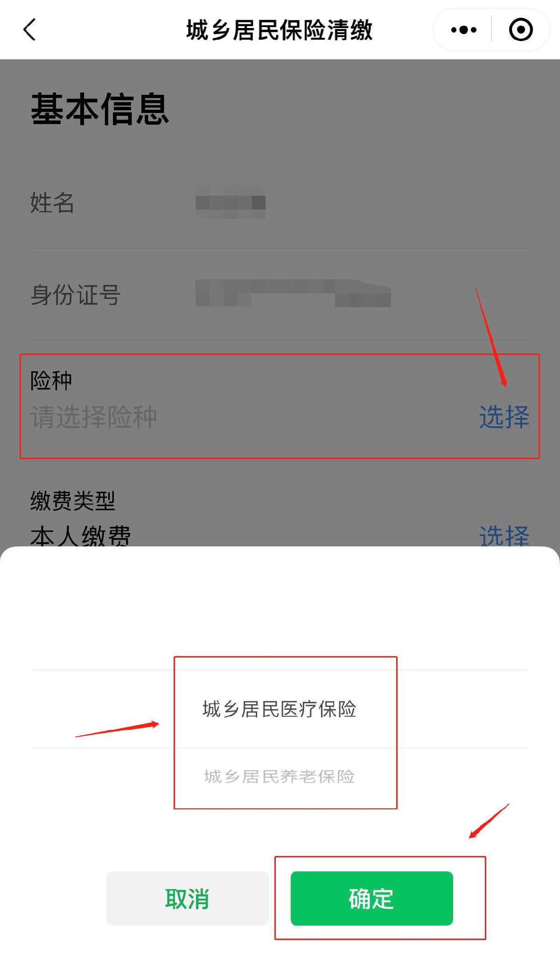
Task: Tap the 本人缴费 value text
Action: (x=80, y=535)
